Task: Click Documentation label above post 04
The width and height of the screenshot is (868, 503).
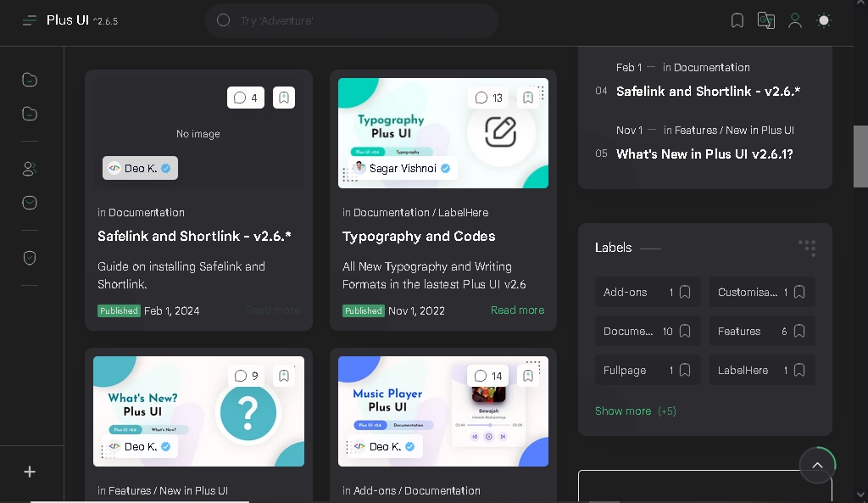Action: coord(711,68)
